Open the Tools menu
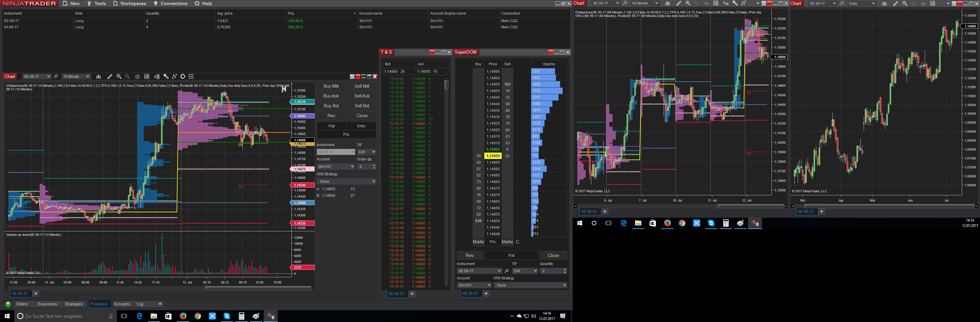 97,3
